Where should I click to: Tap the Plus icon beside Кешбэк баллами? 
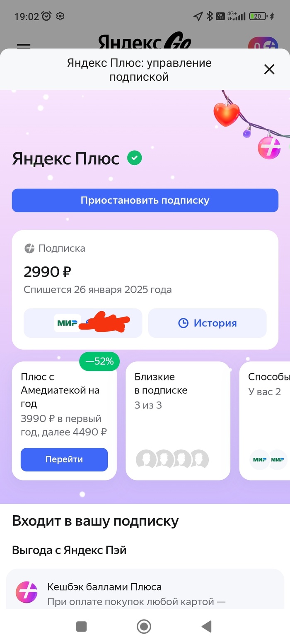(x=26, y=592)
